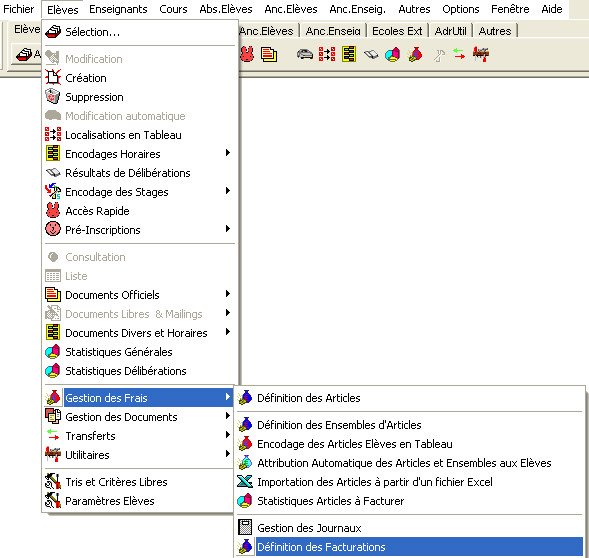
Task: Select Encodage des Articles Elèves en Tableau
Action: (409, 444)
